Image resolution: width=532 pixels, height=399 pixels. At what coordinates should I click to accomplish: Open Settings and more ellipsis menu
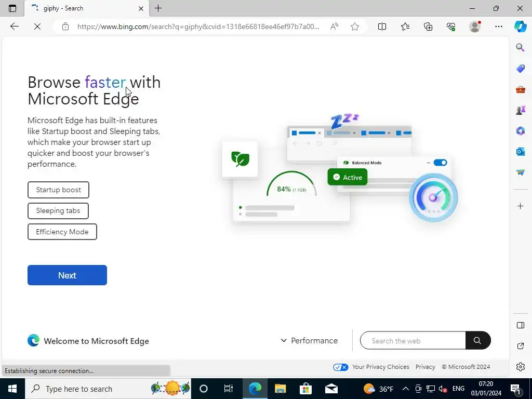coord(498,26)
